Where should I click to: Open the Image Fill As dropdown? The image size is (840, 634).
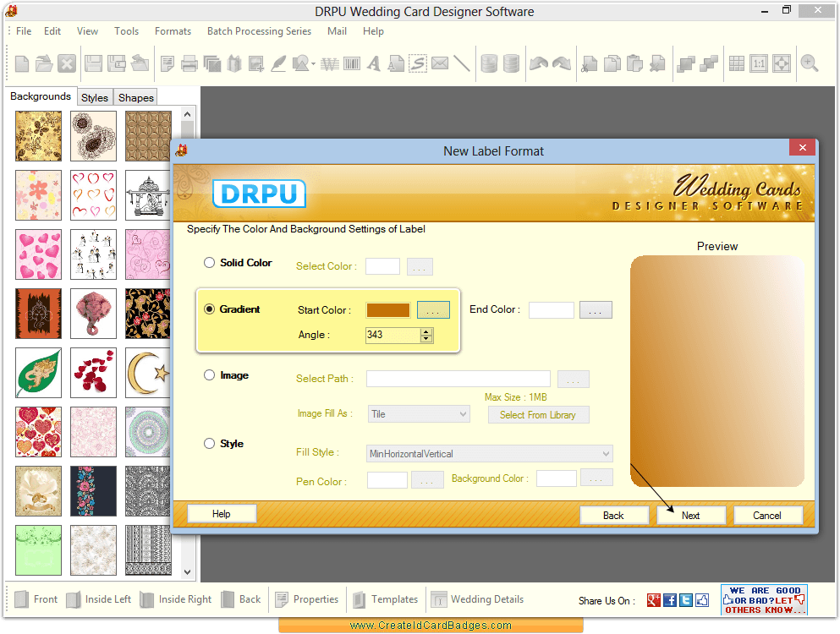tap(419, 414)
